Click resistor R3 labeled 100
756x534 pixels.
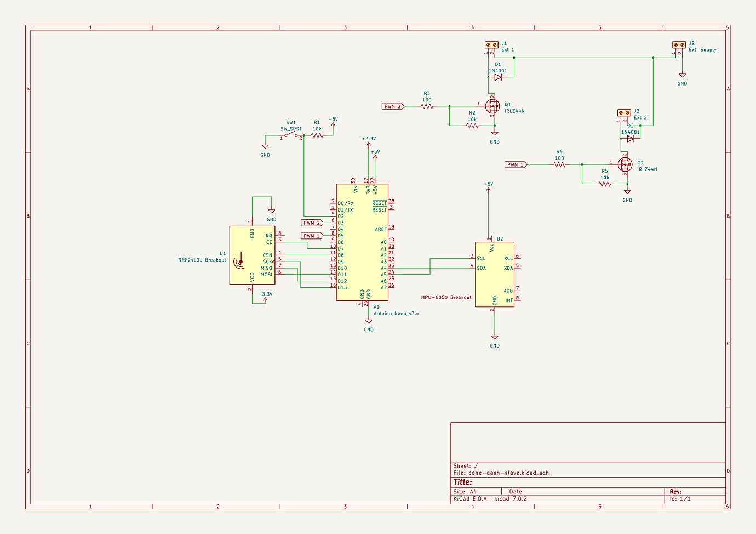427,106
